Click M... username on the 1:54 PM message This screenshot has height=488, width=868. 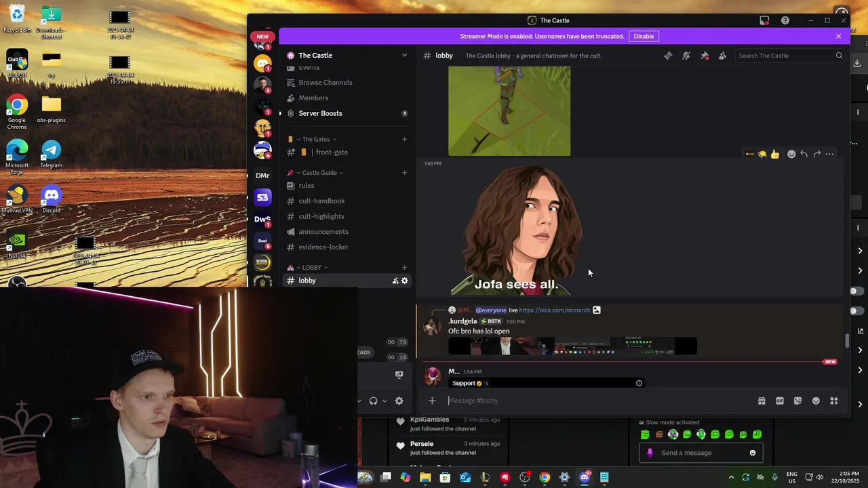point(454,371)
